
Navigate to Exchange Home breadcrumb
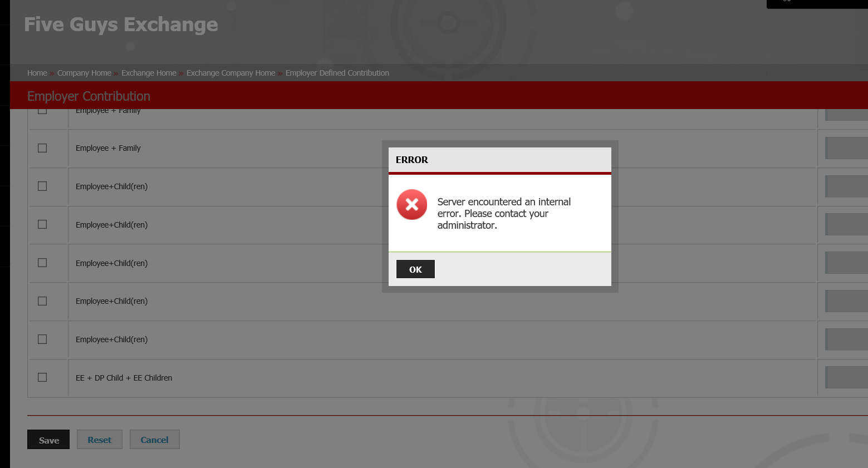pos(149,73)
